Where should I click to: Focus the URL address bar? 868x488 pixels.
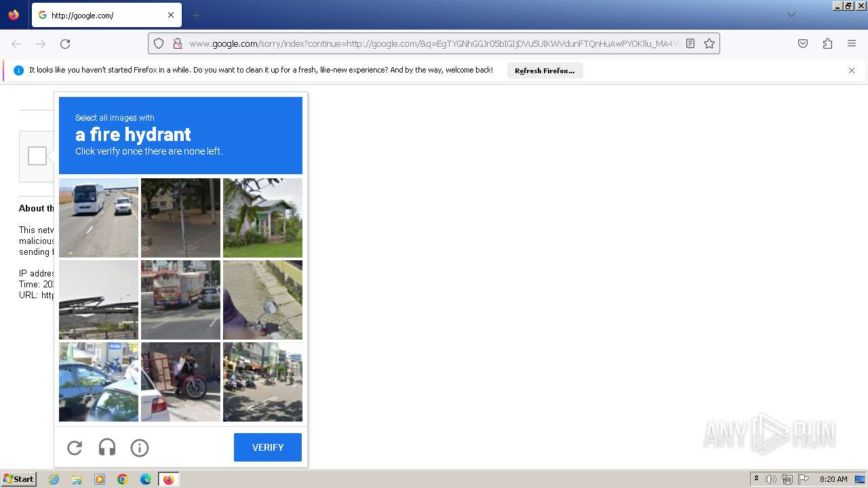pyautogui.click(x=434, y=43)
